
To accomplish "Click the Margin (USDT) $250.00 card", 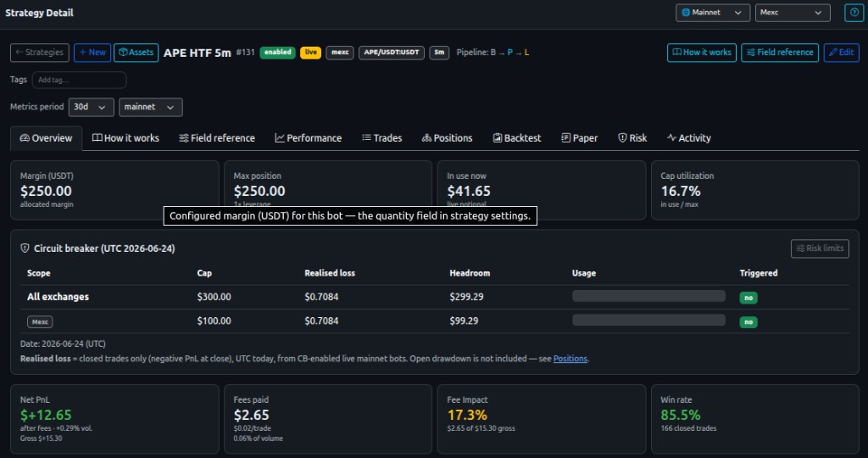I will point(114,190).
